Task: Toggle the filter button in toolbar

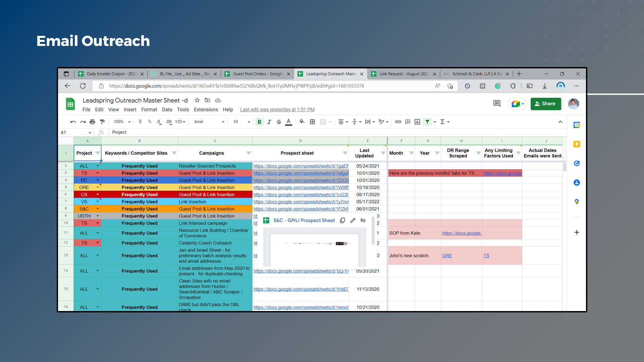Action: pos(427,122)
